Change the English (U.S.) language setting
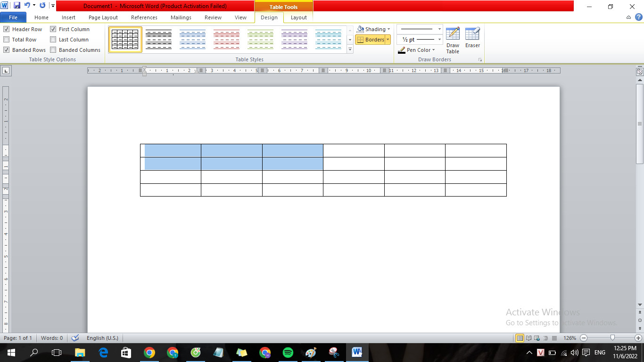 pos(102,338)
